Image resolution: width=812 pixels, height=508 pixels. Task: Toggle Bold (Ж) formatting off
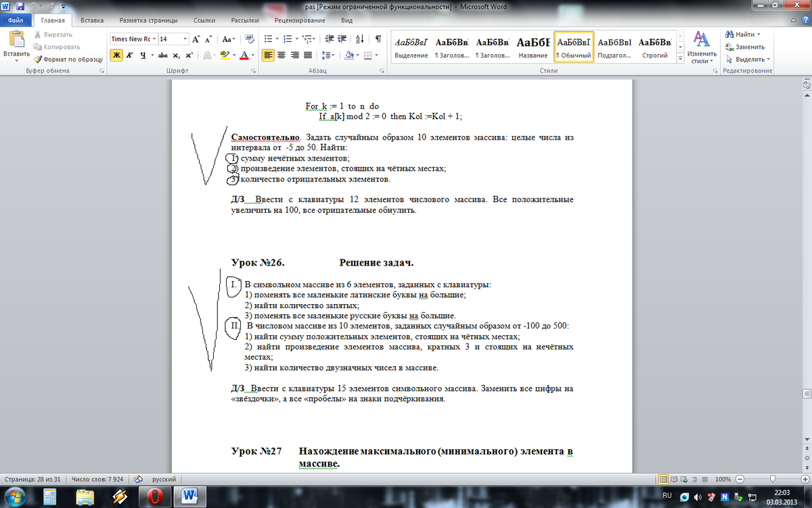click(x=116, y=56)
